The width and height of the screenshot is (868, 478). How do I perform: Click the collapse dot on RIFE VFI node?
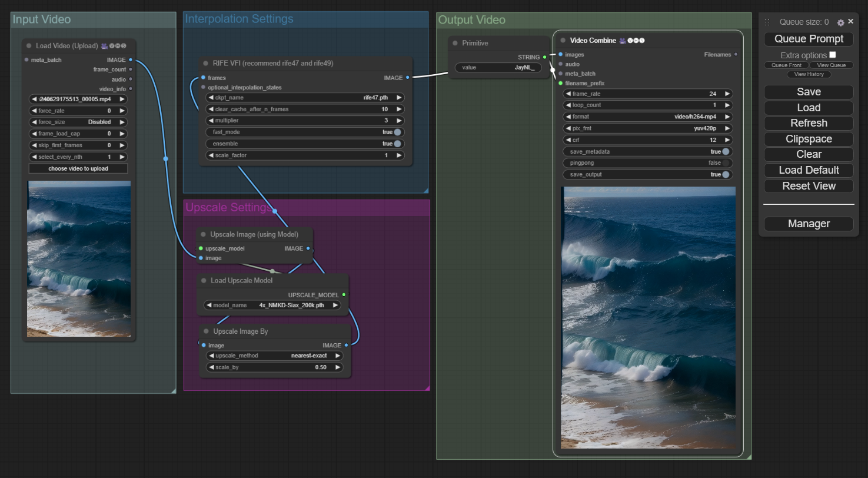[x=206, y=64]
